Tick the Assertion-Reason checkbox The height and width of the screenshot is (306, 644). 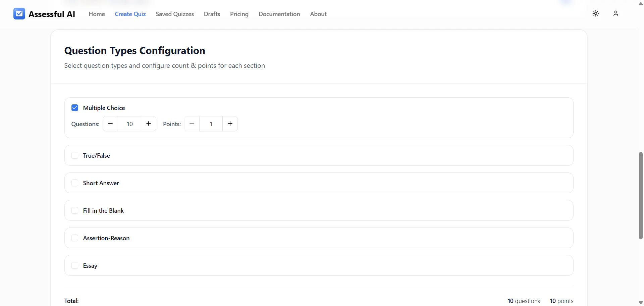75,238
